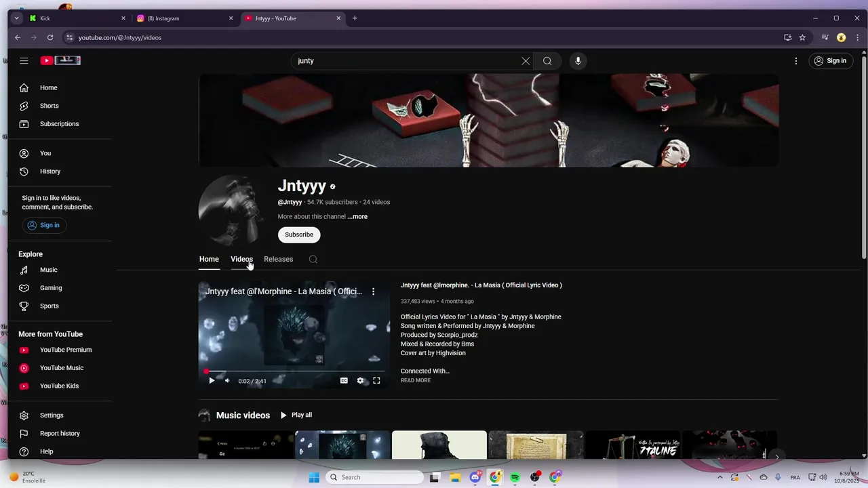Go back in browser history
868x488 pixels.
pyautogui.click(x=18, y=38)
